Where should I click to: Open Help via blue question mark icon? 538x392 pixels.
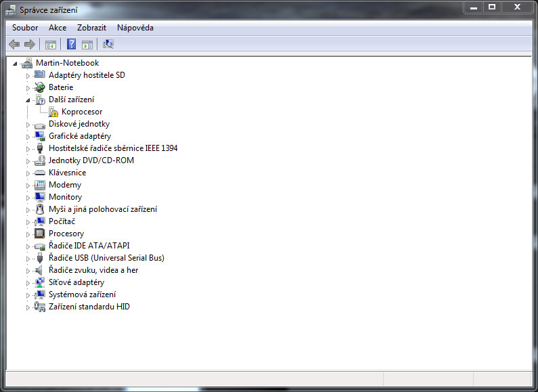click(x=71, y=44)
